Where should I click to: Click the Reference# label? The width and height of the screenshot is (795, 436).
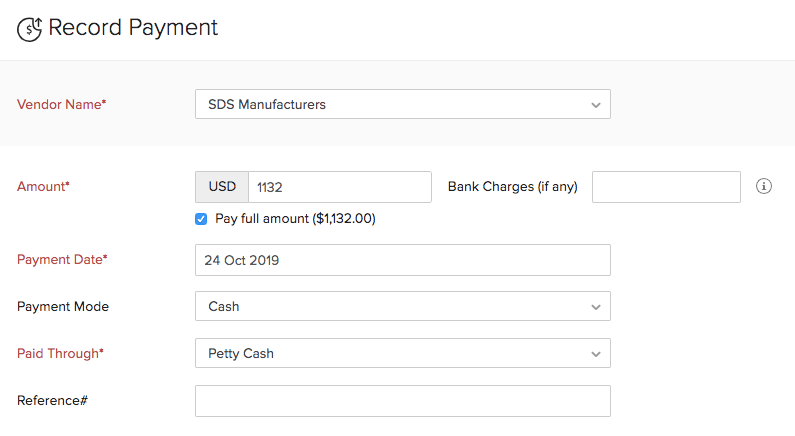[53, 400]
